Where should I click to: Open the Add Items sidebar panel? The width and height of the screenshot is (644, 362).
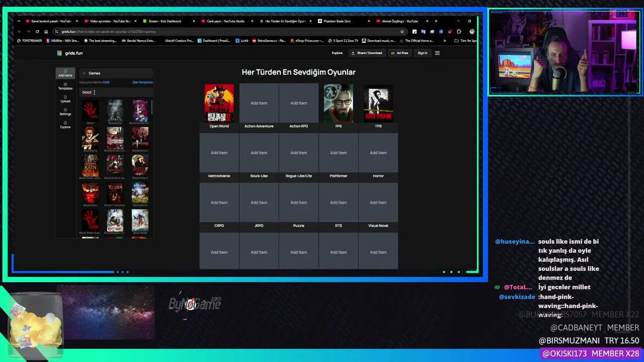pyautogui.click(x=65, y=73)
